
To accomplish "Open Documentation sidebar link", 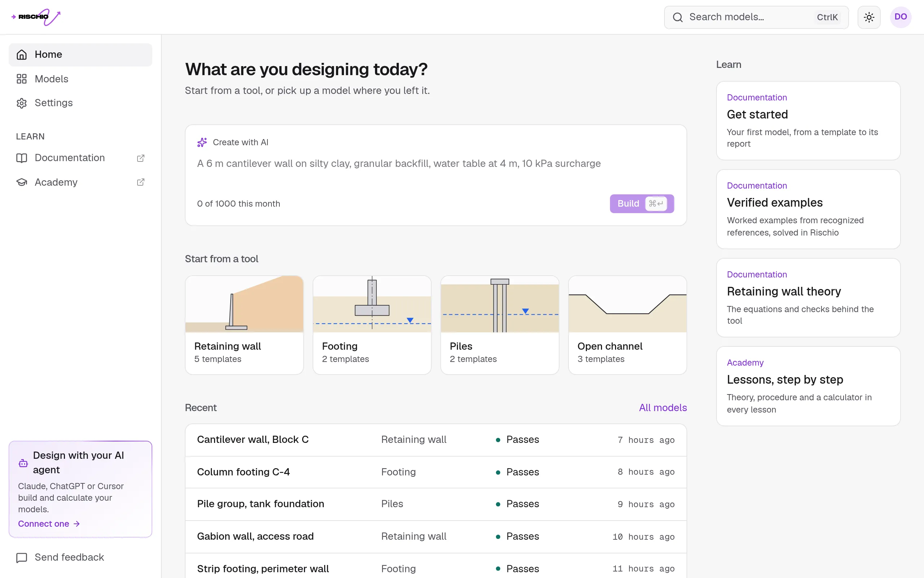I will tap(80, 158).
